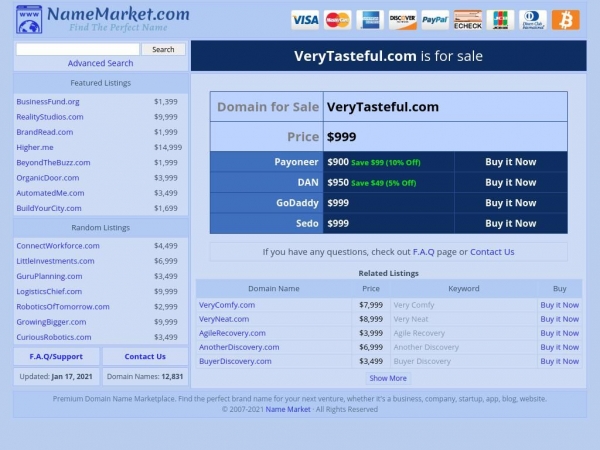Click the Visa payment icon
600x450 pixels.
(x=305, y=20)
